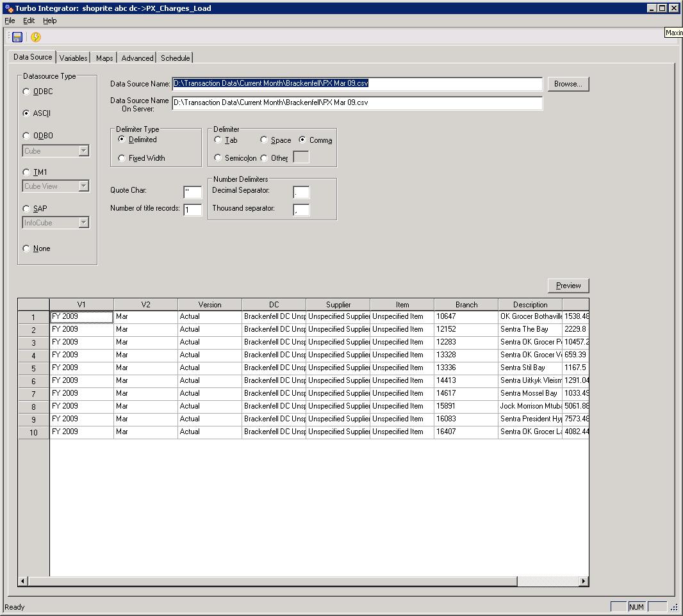
Task: Click the Data Source Name input field
Action: [x=357, y=84]
